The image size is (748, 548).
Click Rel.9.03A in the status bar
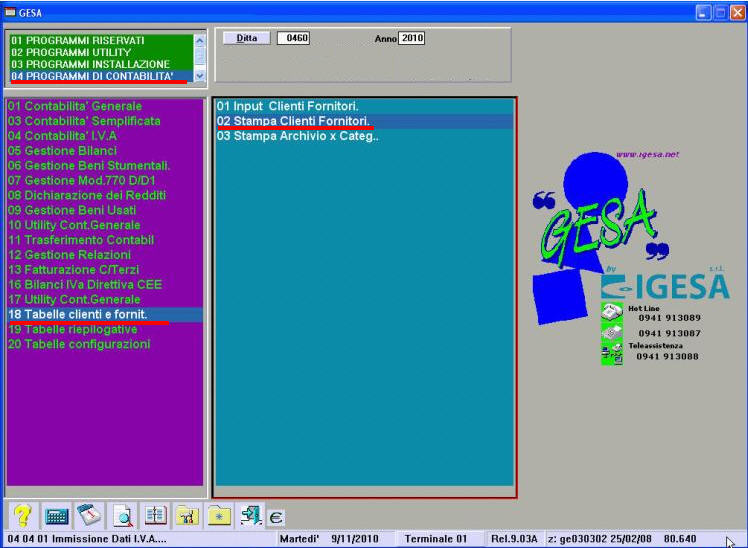(514, 539)
